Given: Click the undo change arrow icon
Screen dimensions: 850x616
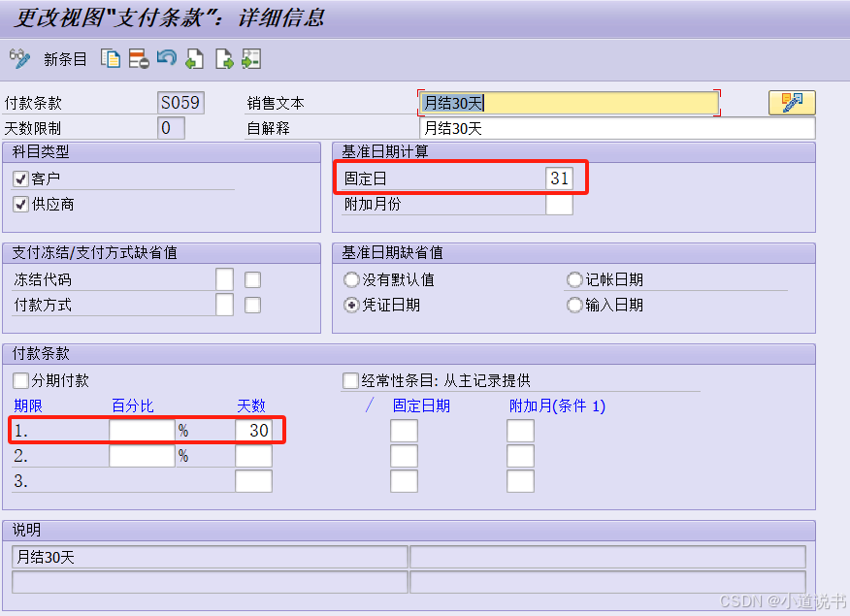Looking at the screenshot, I should pos(167,57).
